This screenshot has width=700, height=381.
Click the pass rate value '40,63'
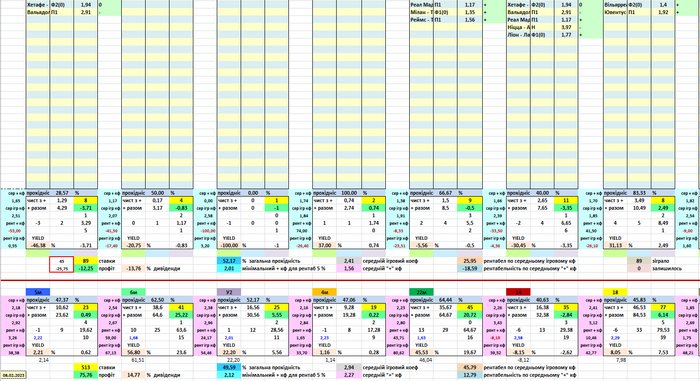pos(542,300)
